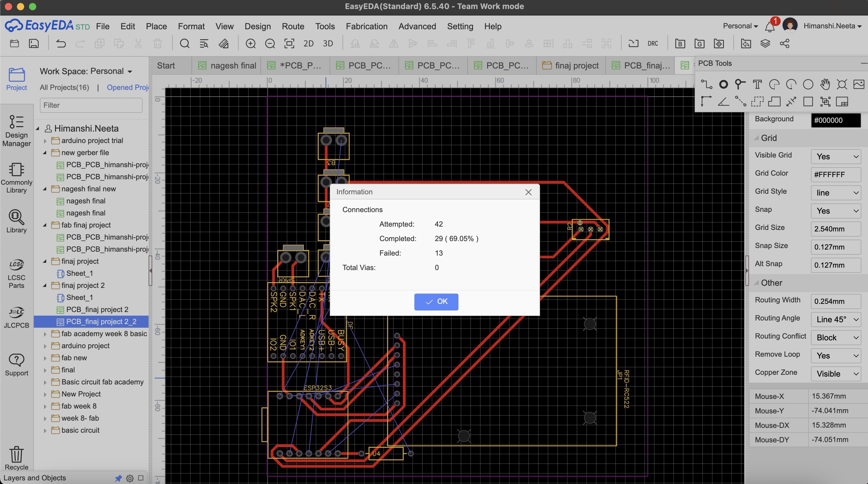Expand the arduino project trial folder
The height and width of the screenshot is (484, 868).
tap(45, 141)
